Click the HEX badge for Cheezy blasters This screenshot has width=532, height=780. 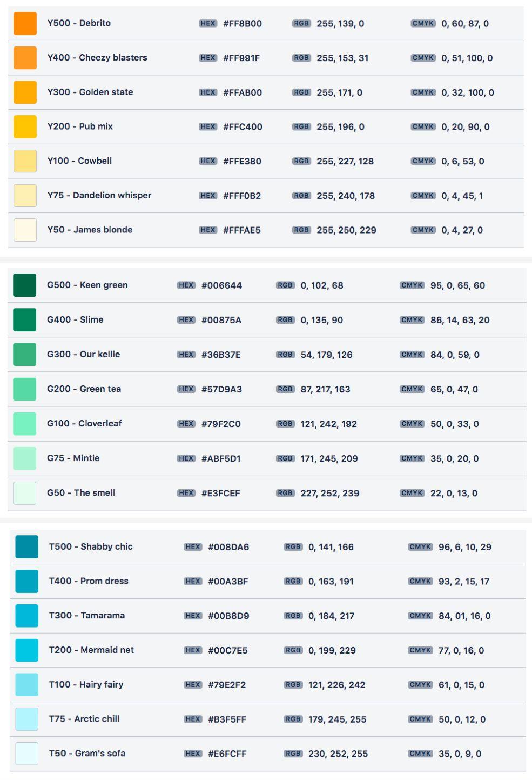[x=208, y=58]
